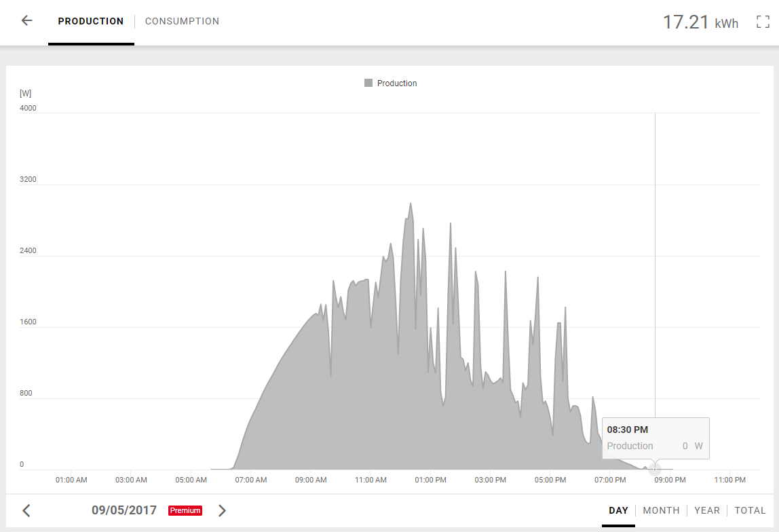Advance to the next day
The width and height of the screenshot is (779, 532).
pos(222,510)
